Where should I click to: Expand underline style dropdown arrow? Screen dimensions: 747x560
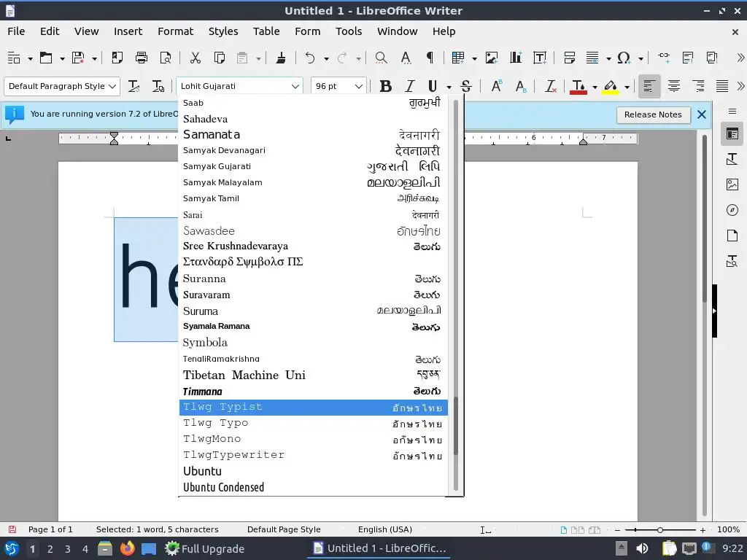coord(449,87)
